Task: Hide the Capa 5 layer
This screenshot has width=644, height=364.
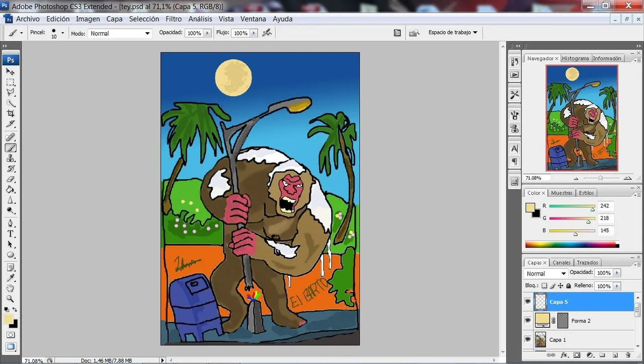Action: pyautogui.click(x=528, y=302)
